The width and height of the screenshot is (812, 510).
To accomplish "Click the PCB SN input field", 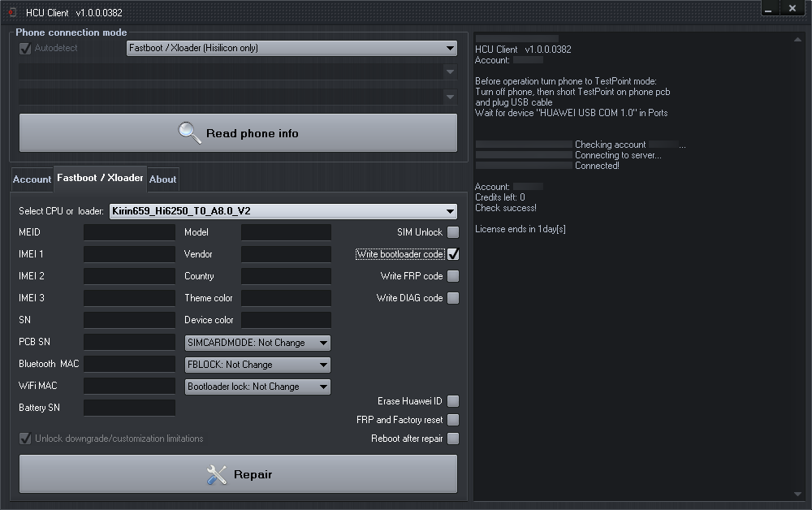I will pos(129,342).
